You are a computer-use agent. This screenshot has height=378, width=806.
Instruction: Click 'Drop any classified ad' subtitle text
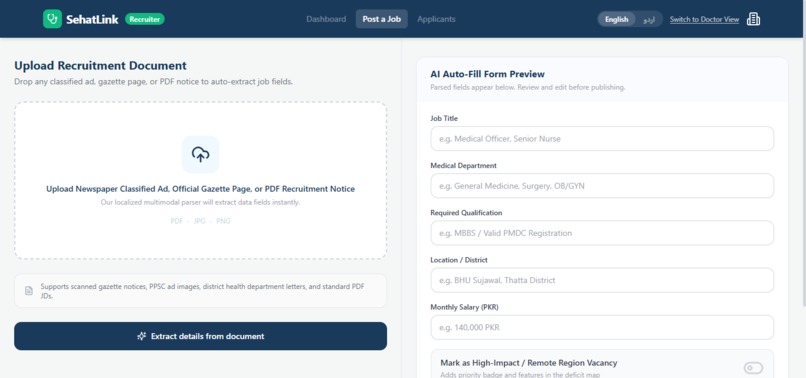153,82
